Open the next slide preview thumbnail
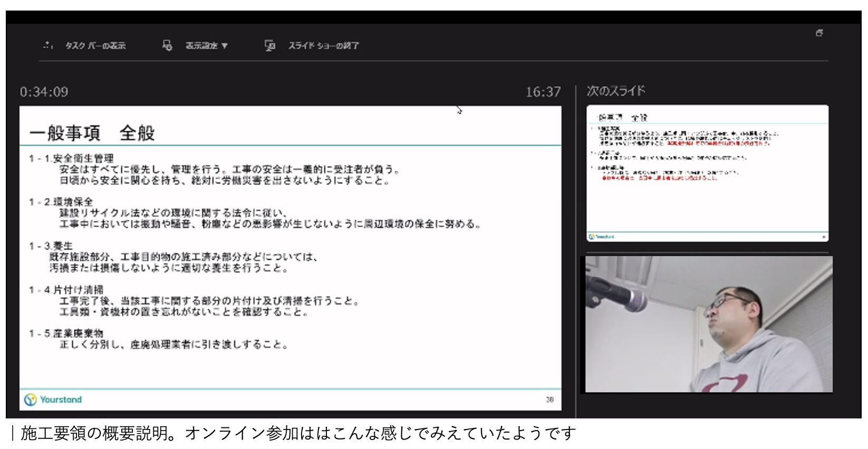868x449 pixels. tap(707, 173)
